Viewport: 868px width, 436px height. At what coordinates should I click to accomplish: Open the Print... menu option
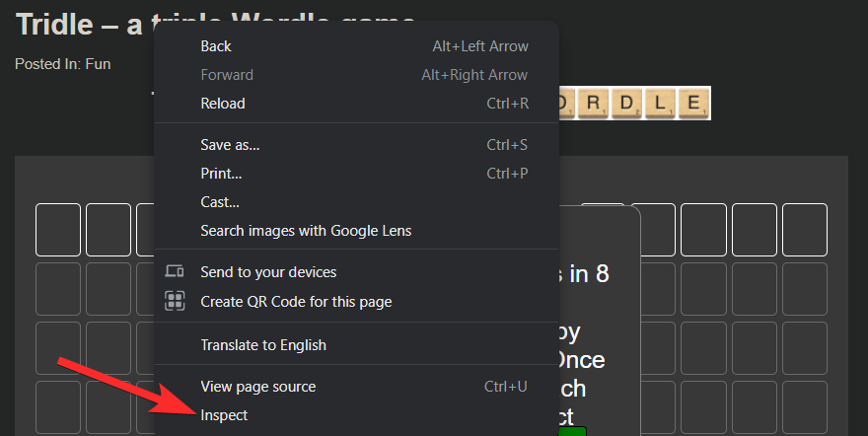(221, 174)
